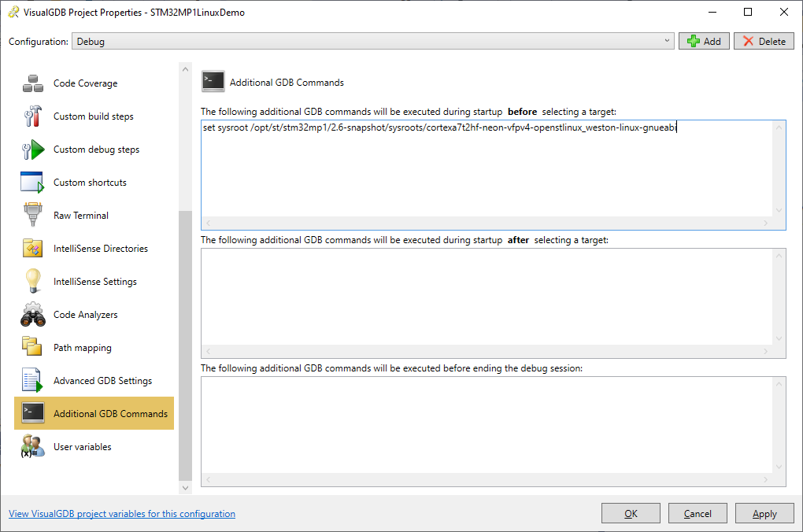Click the first text box scroll up arrow
This screenshot has width=803, height=532.
click(779, 127)
